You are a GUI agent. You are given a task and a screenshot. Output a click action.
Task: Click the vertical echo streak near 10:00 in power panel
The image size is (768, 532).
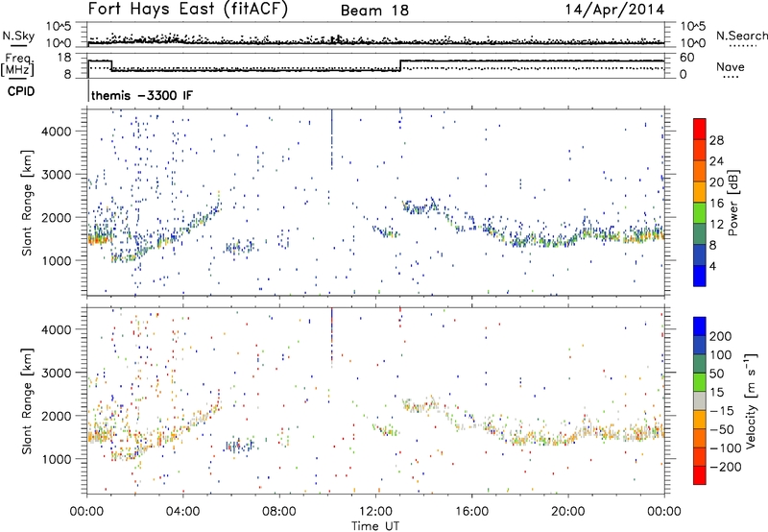pyautogui.click(x=331, y=139)
